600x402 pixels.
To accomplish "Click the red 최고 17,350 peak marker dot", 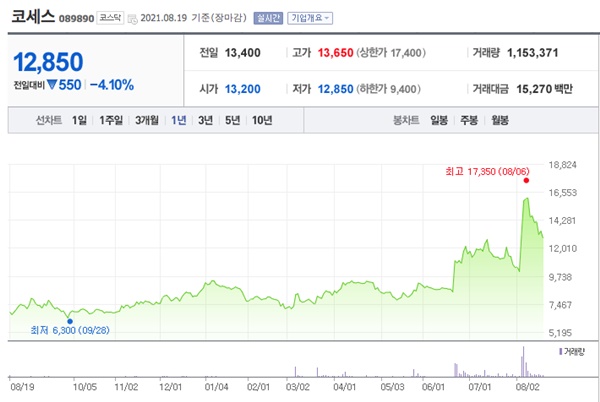I will [526, 181].
